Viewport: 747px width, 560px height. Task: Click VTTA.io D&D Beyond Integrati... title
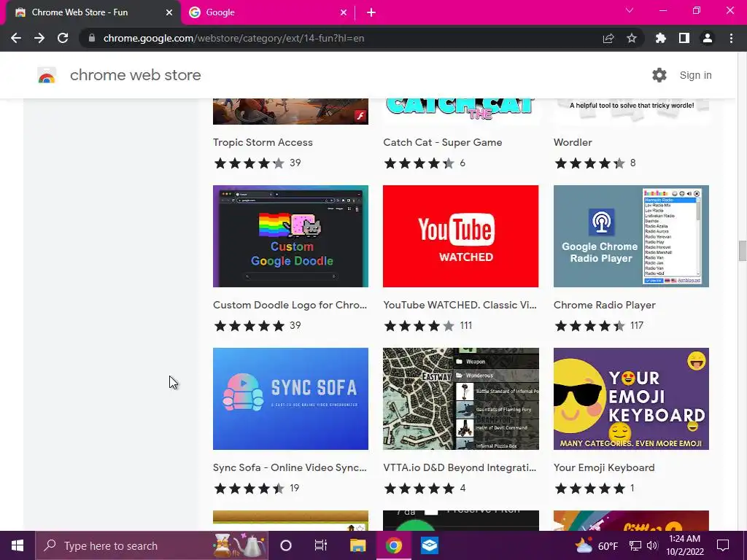pos(460,467)
